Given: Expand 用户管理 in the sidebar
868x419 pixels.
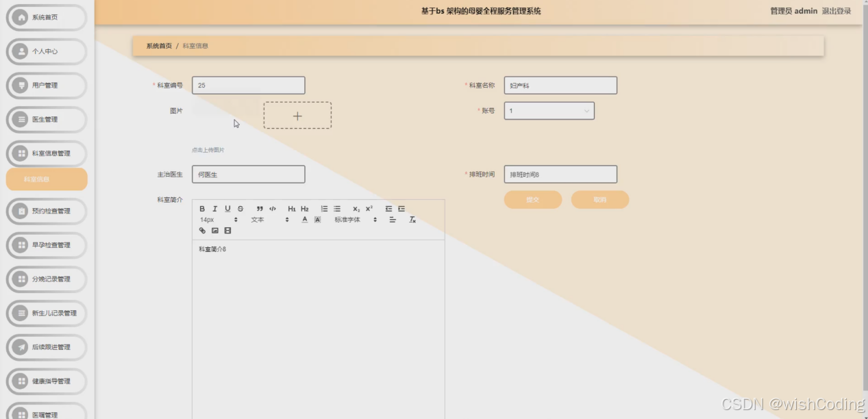Looking at the screenshot, I should (x=47, y=86).
